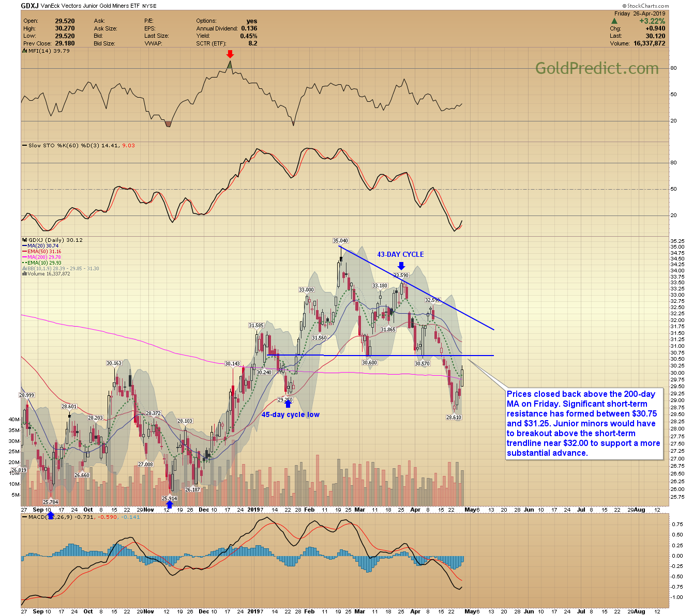
Task: Click the blue up arrow under 25.914 low
Action: tap(169, 505)
